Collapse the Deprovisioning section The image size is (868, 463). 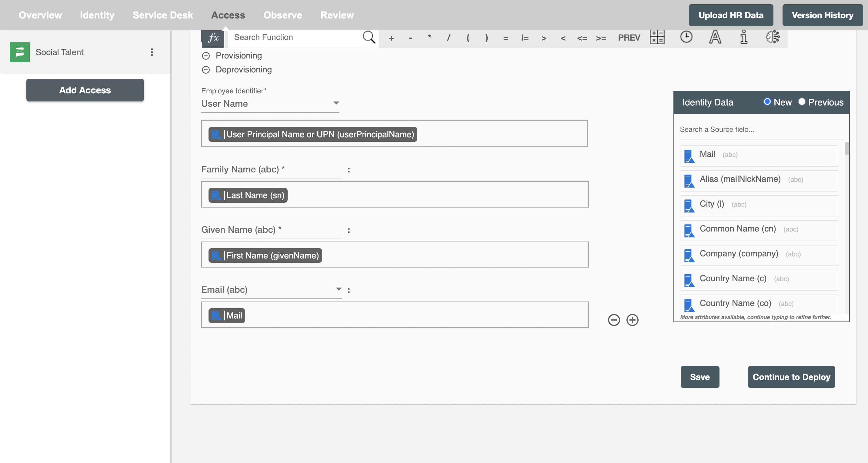206,70
